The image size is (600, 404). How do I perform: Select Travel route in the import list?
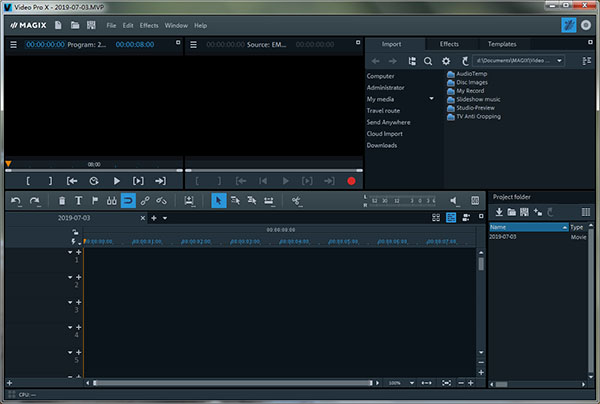pyautogui.click(x=383, y=111)
